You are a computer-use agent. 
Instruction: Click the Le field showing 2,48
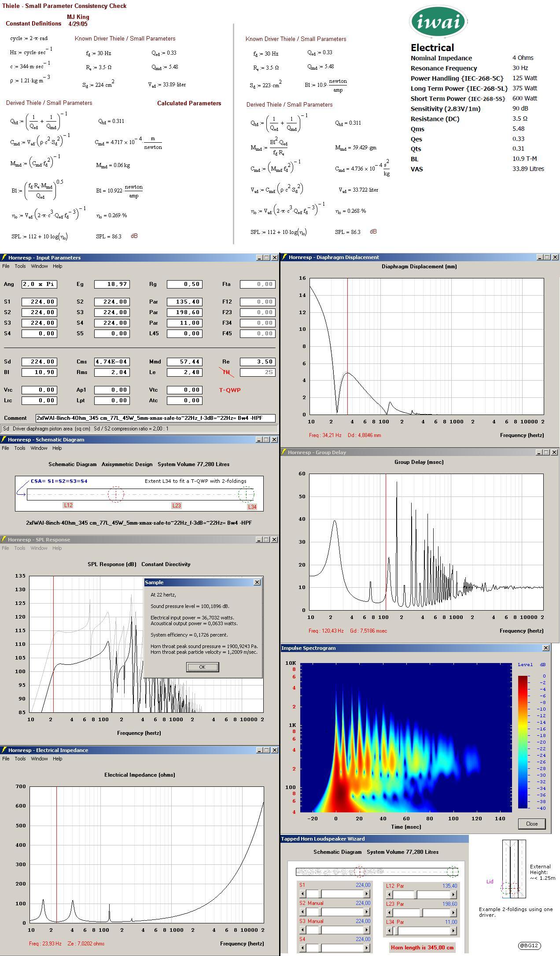pos(185,372)
